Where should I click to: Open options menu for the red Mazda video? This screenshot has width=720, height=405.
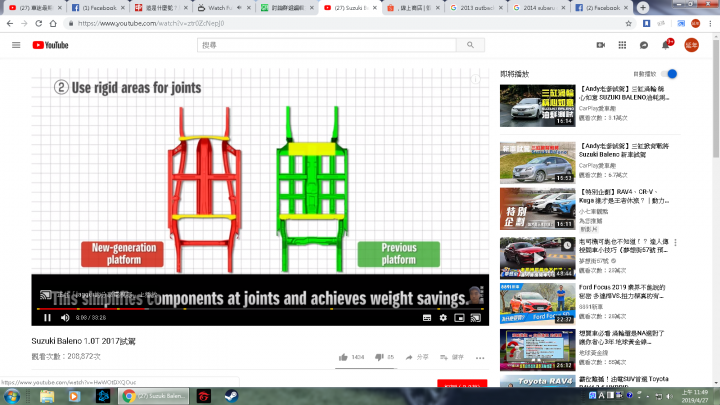click(x=675, y=242)
